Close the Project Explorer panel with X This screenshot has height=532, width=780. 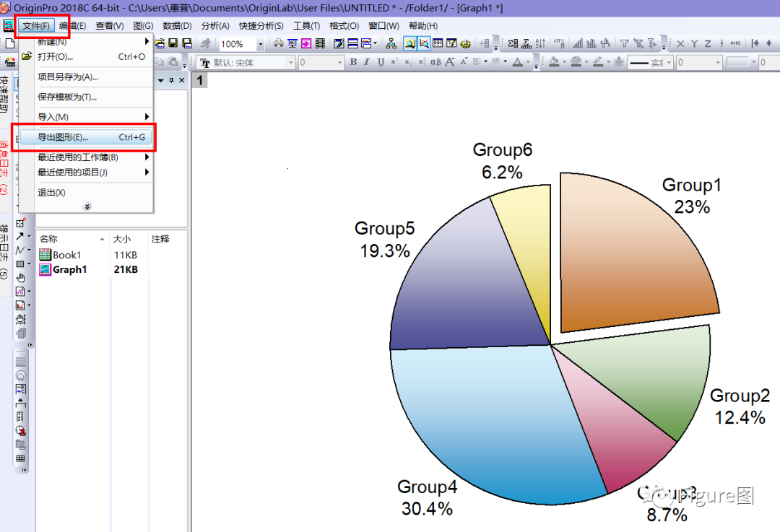[x=181, y=80]
